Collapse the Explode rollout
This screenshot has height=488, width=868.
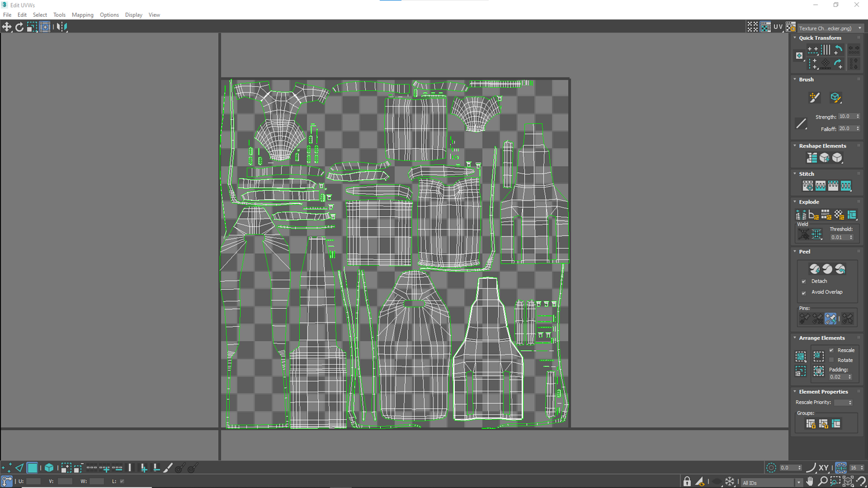tap(795, 202)
